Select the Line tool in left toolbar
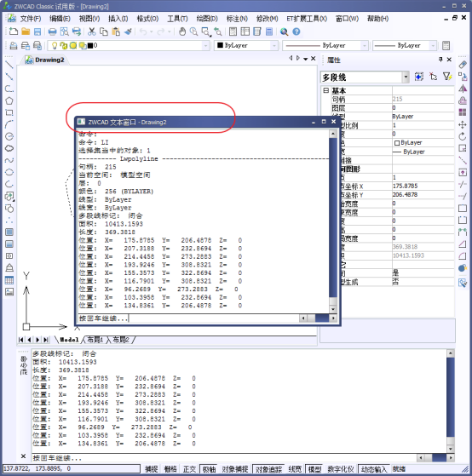472x476 pixels. coord(9,65)
